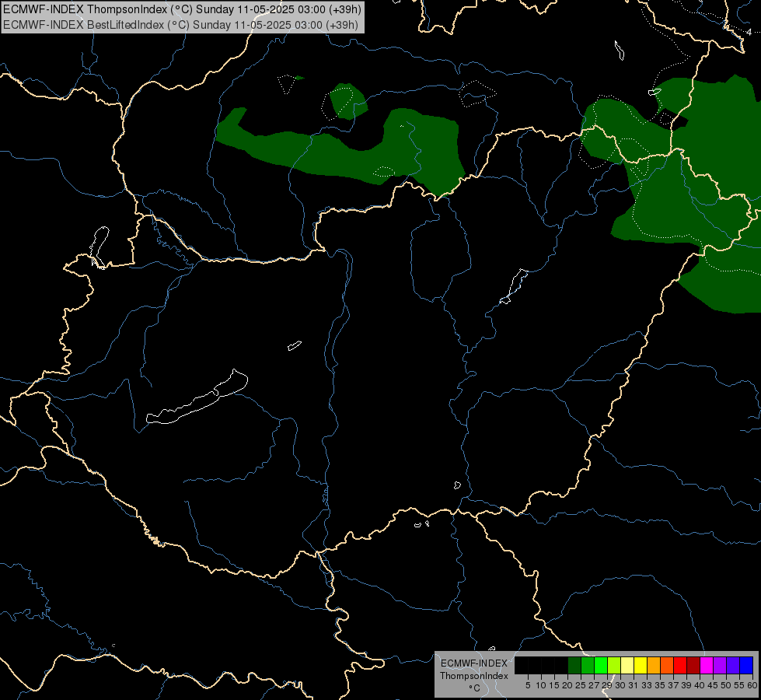761x700 pixels.
Task: Click the legend value 40
Action: click(700, 685)
